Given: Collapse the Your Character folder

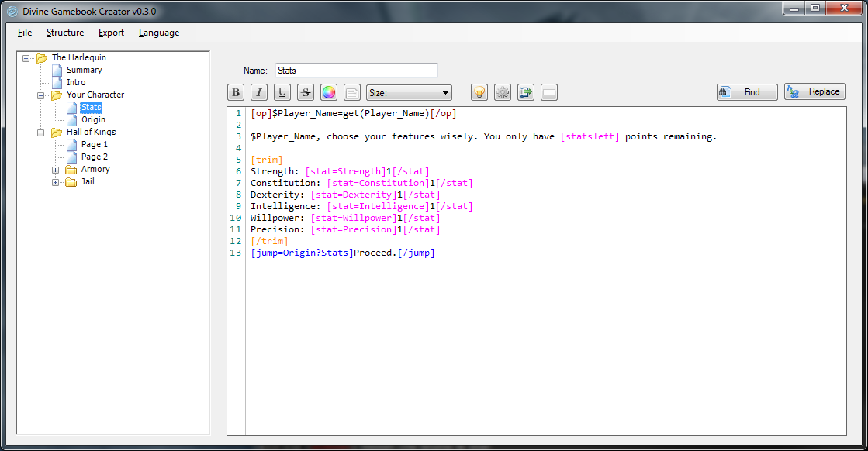Looking at the screenshot, I should (41, 95).
